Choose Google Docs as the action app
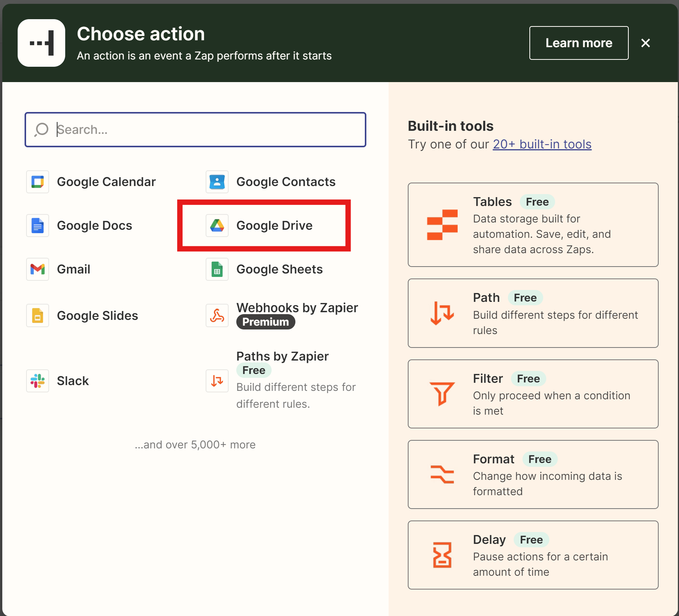 [94, 226]
